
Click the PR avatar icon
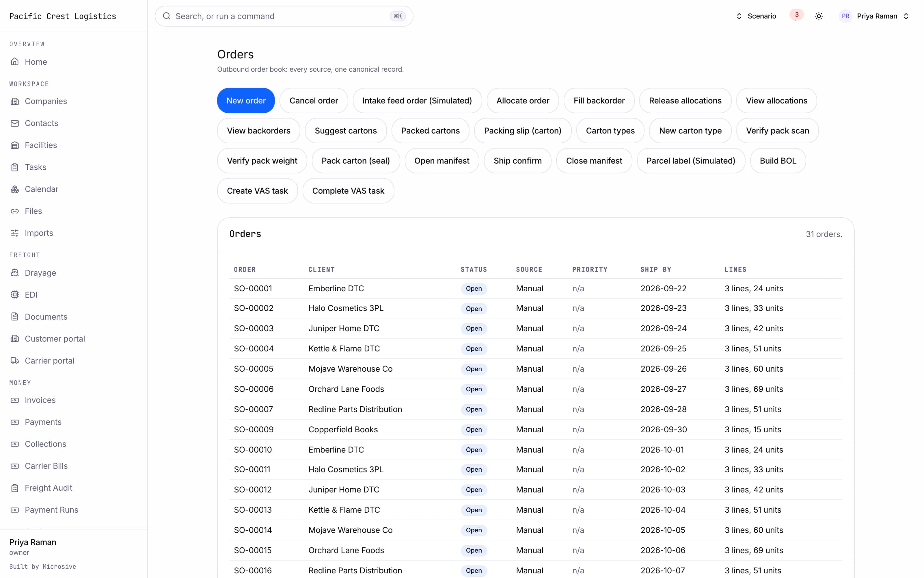click(845, 16)
